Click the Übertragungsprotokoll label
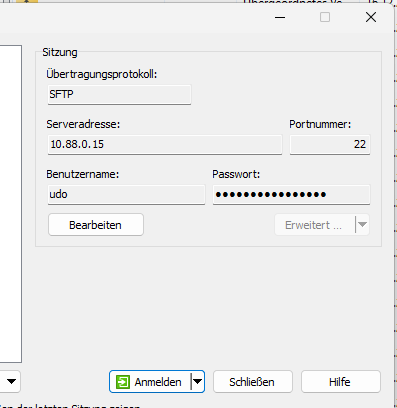The width and height of the screenshot is (397, 408). coord(102,74)
